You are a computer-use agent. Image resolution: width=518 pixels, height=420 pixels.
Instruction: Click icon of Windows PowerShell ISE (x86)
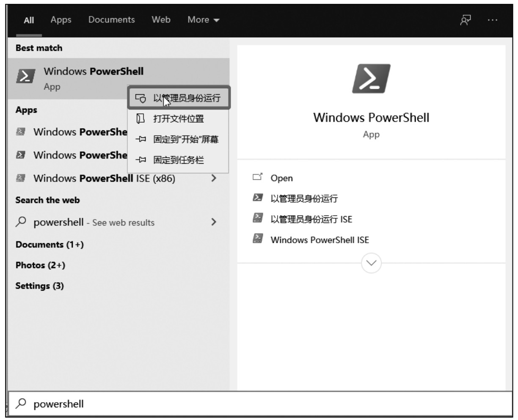coord(20,178)
